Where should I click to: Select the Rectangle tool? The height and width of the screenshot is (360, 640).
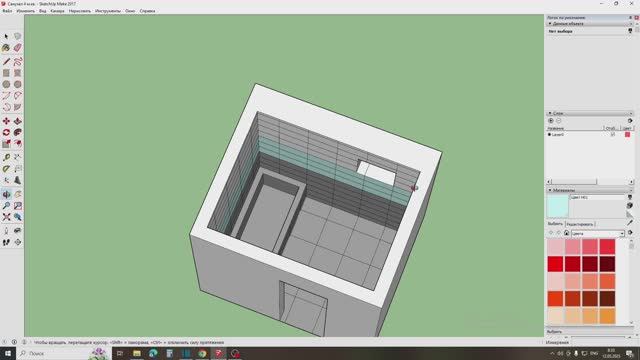click(6, 73)
